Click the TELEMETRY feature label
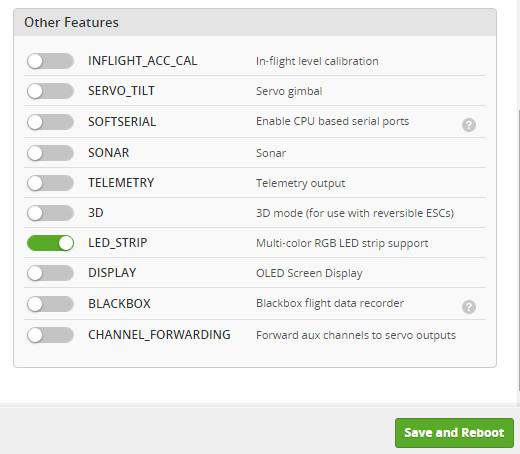Screen dimensions: 520x454 (x=121, y=183)
